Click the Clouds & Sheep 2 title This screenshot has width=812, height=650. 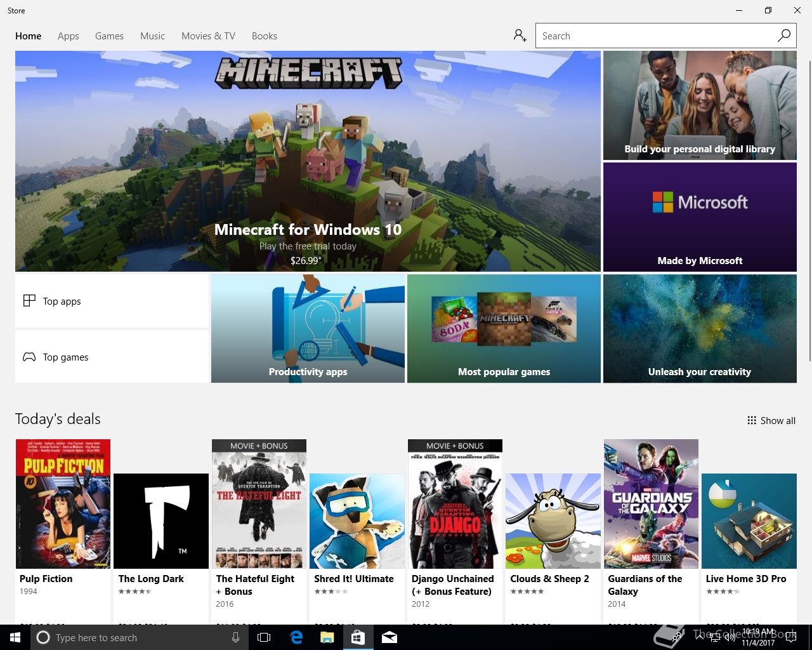(549, 579)
